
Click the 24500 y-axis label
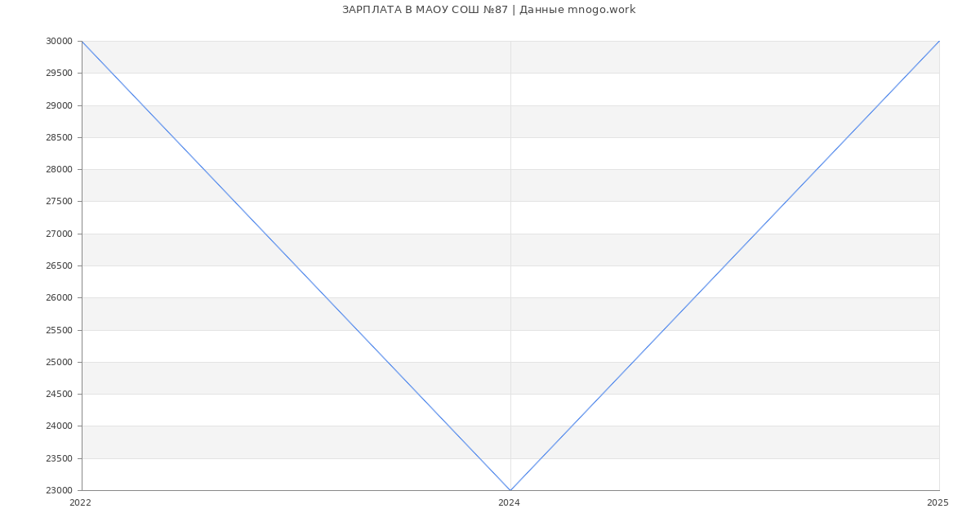(x=59, y=395)
